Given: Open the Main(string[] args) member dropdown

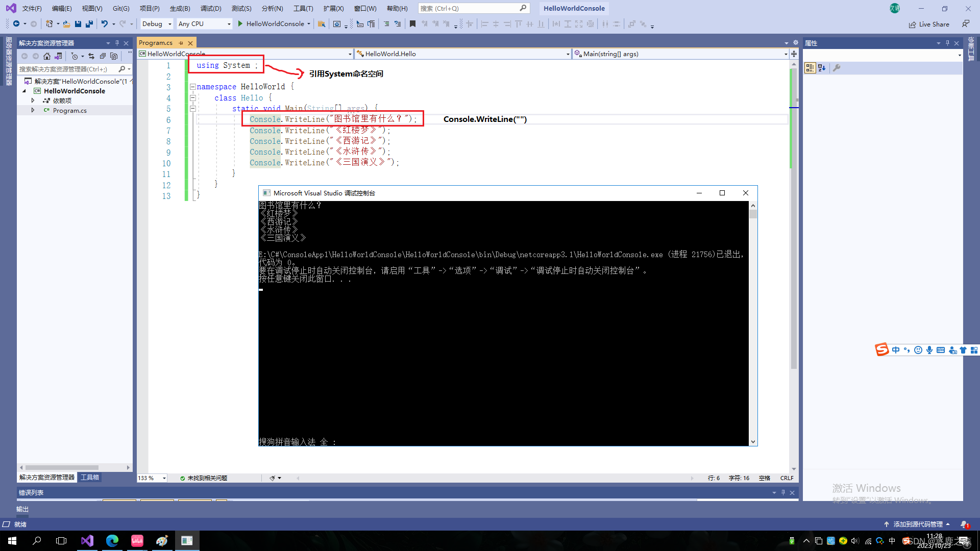Looking at the screenshot, I should coord(681,54).
